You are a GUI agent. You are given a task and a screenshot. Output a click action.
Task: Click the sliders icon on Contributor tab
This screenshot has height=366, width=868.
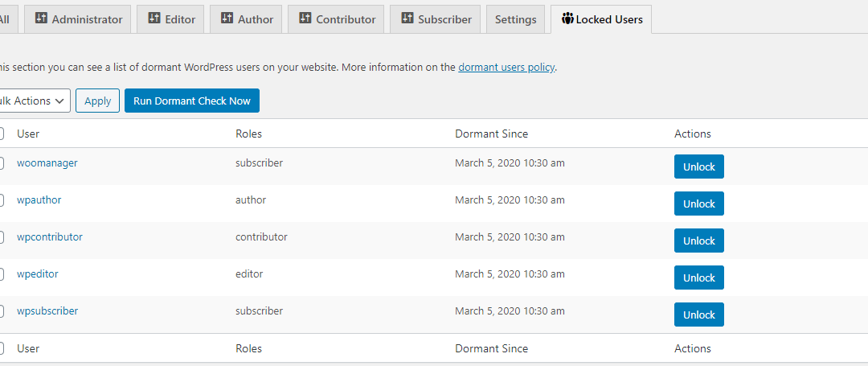305,19
